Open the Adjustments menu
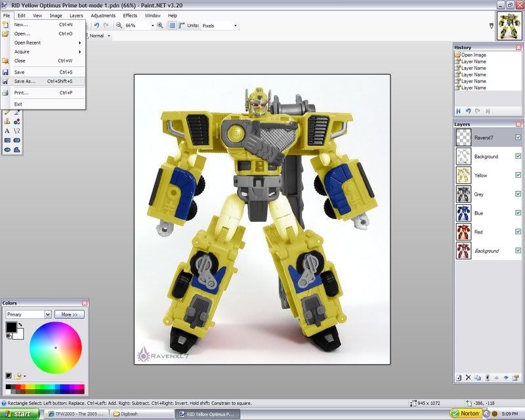Image resolution: width=525 pixels, height=420 pixels. [103, 15]
